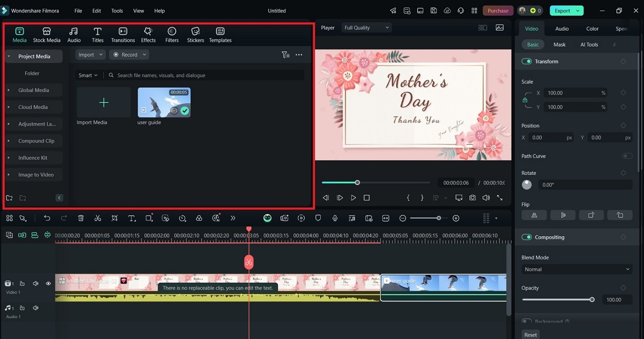
Task: Open the AI Tools sub-tab
Action: coord(589,45)
